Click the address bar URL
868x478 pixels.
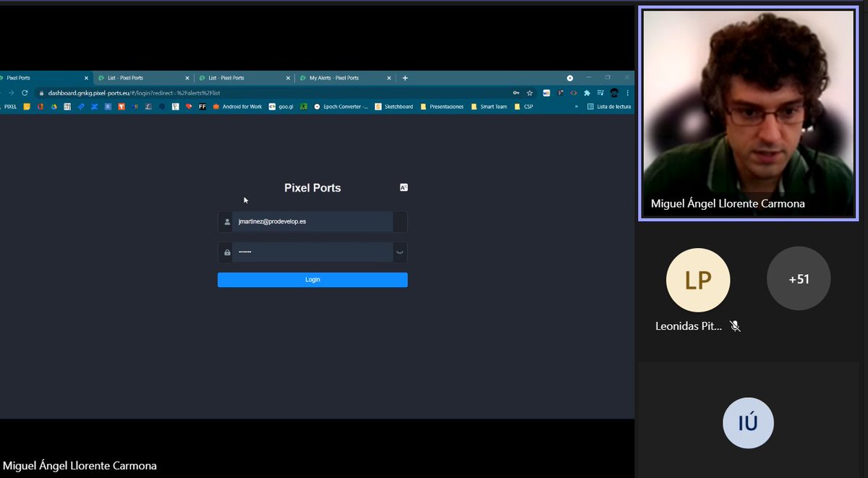(x=134, y=93)
